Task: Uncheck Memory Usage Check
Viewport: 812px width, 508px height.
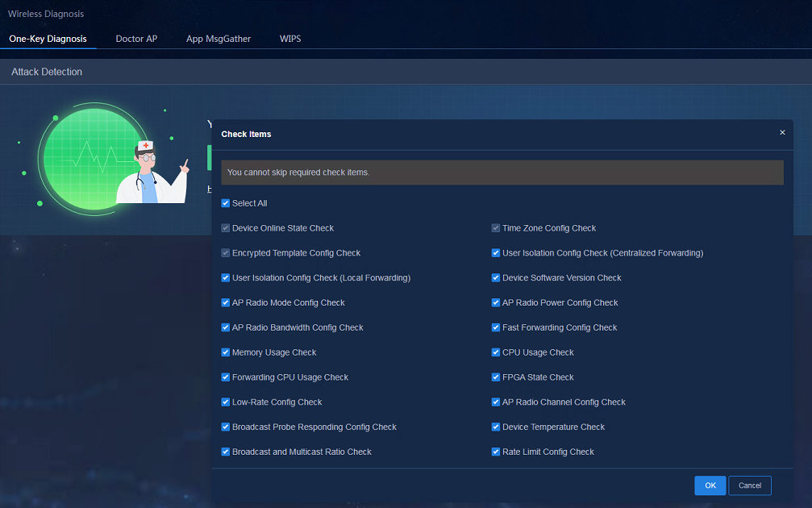Action: tap(225, 352)
